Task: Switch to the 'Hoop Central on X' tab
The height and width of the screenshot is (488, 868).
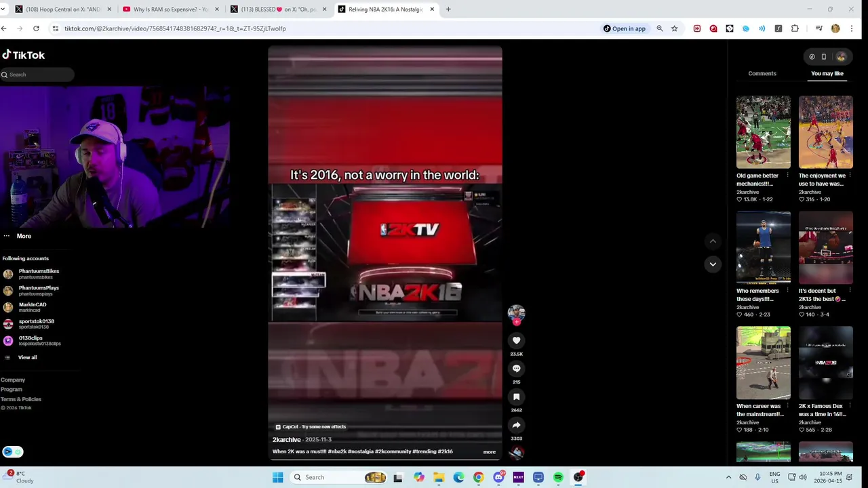Action: coord(62,9)
